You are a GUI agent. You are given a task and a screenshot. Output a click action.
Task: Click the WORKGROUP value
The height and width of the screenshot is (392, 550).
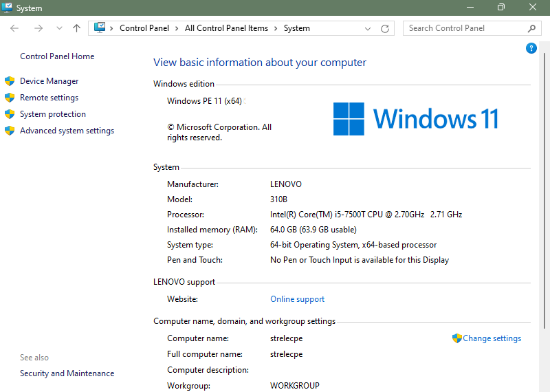(295, 386)
